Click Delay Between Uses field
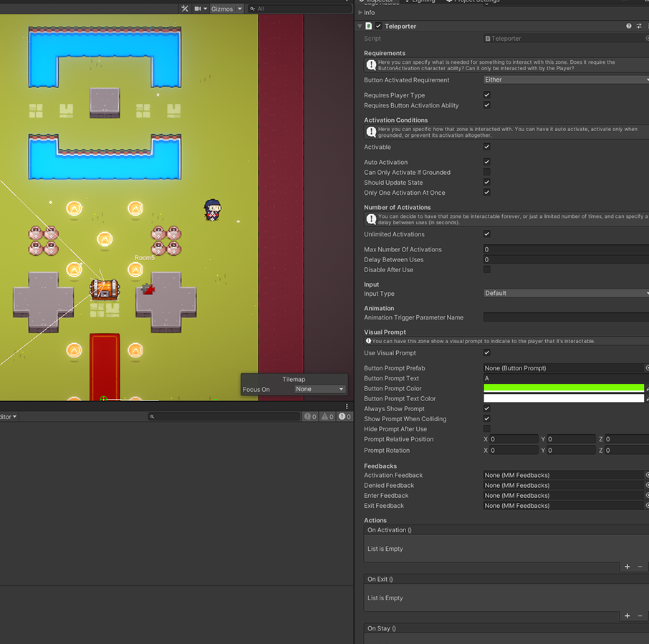Viewport: 649px width, 644px height. click(566, 259)
